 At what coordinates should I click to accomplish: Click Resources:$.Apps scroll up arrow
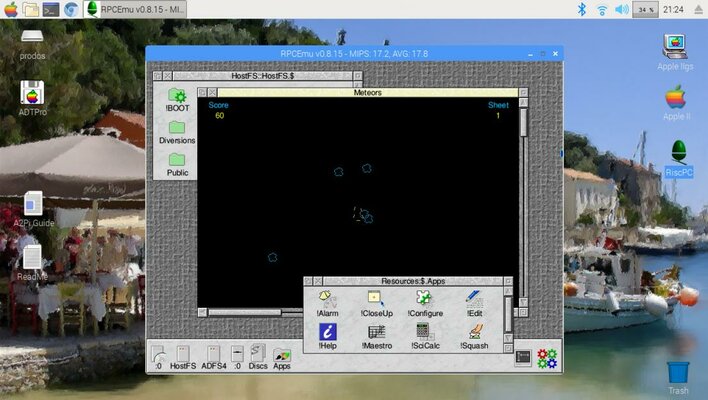pos(508,291)
